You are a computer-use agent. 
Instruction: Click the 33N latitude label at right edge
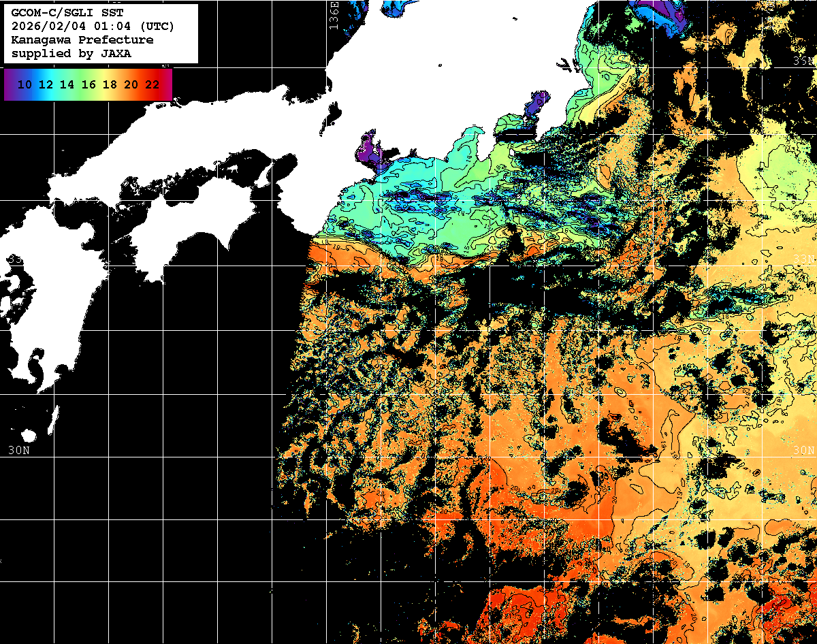[x=803, y=259]
